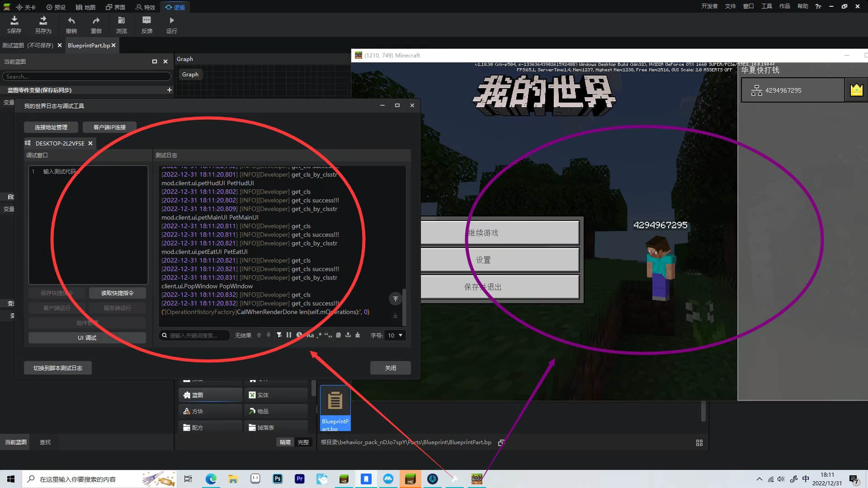
Task: Open the 作品 works menu
Action: (784, 6)
